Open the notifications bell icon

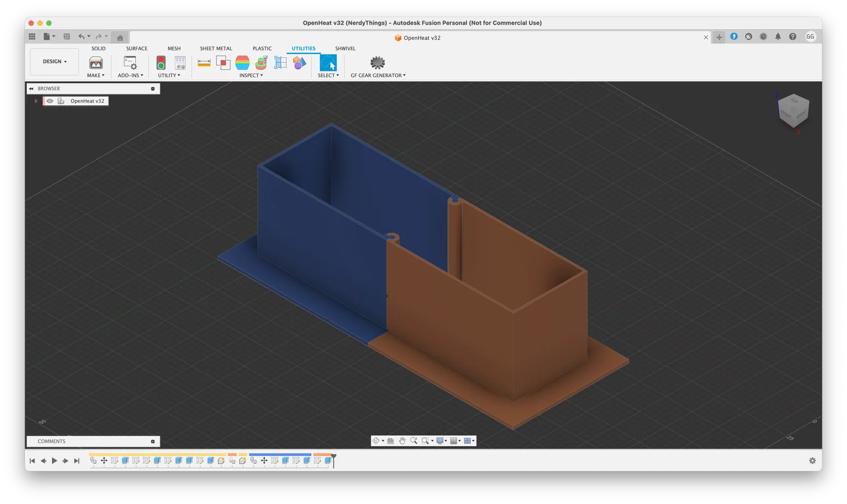point(778,37)
